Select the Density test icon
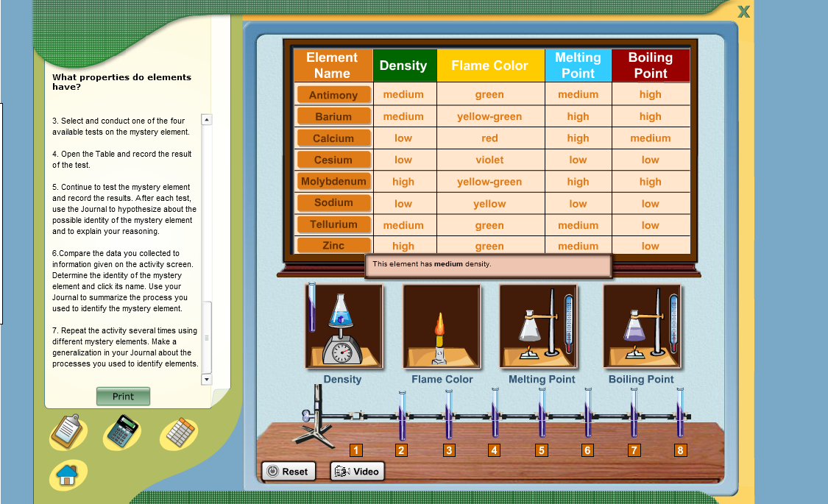This screenshot has width=828, height=504. coord(343,326)
